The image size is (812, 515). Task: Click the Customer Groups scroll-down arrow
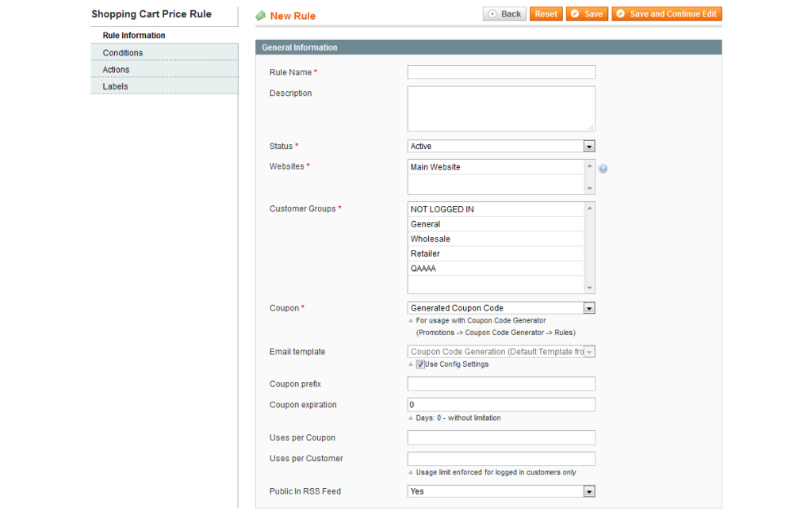(589, 288)
